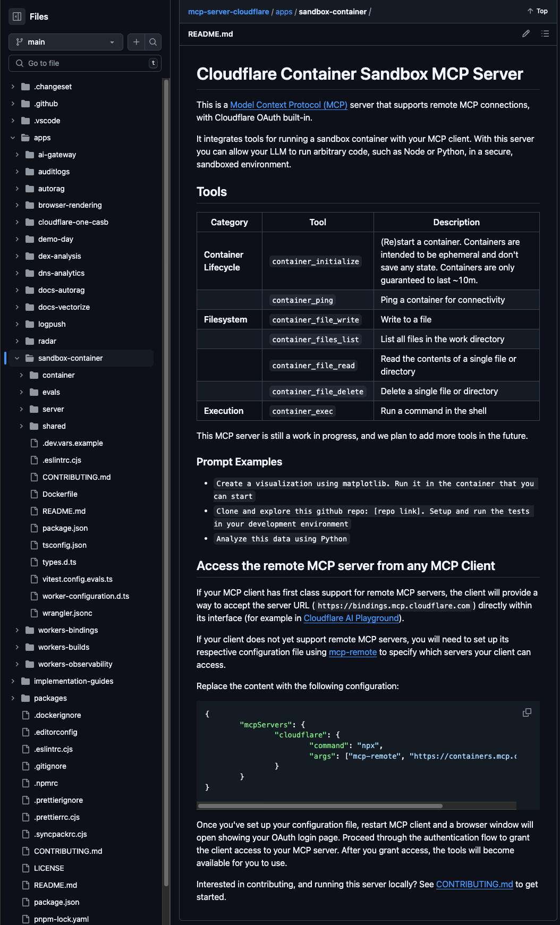Screen dimensions: 560x925
Task: Open the CONTRIBUTING.md link in the README
Action: (474, 885)
